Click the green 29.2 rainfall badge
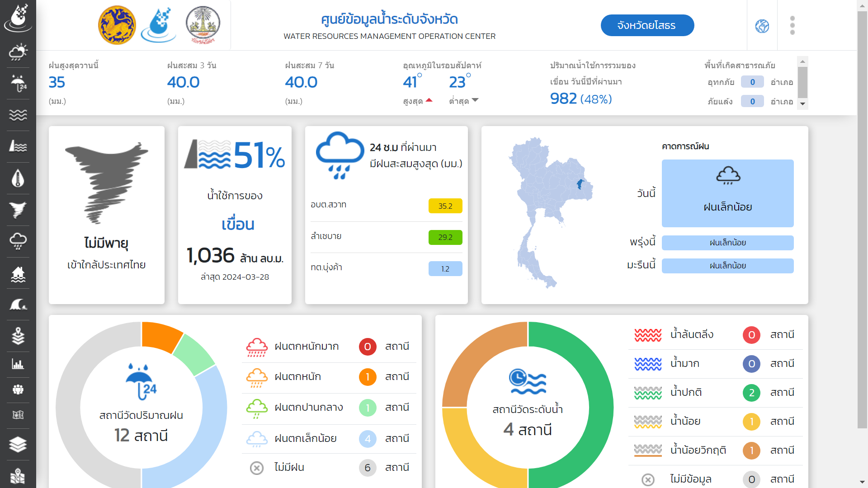Image resolution: width=868 pixels, height=488 pixels. (445, 237)
